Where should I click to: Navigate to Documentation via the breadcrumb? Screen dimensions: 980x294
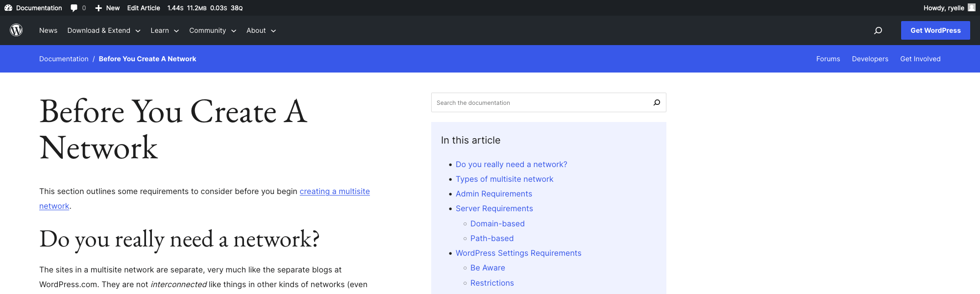pyautogui.click(x=64, y=58)
